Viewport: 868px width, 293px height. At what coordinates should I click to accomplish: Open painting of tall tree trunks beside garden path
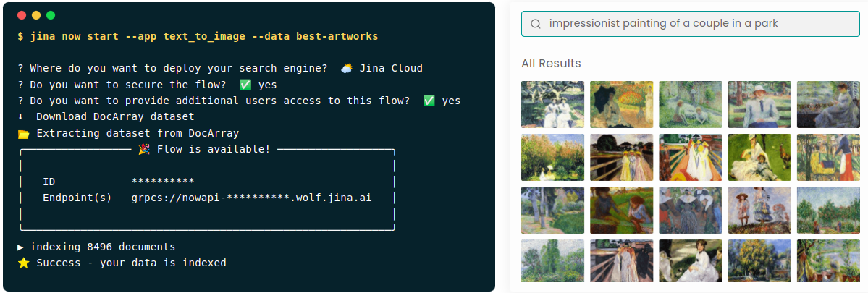coord(552,210)
